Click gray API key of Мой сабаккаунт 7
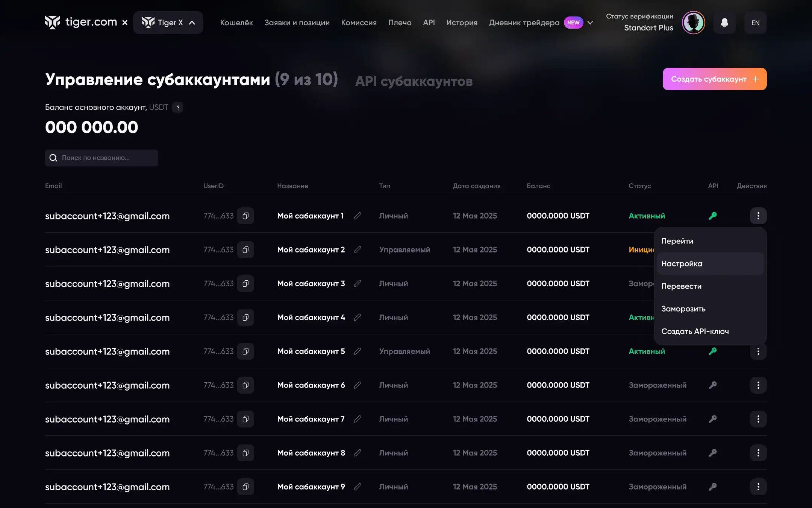The width and height of the screenshot is (812, 508). [712, 419]
